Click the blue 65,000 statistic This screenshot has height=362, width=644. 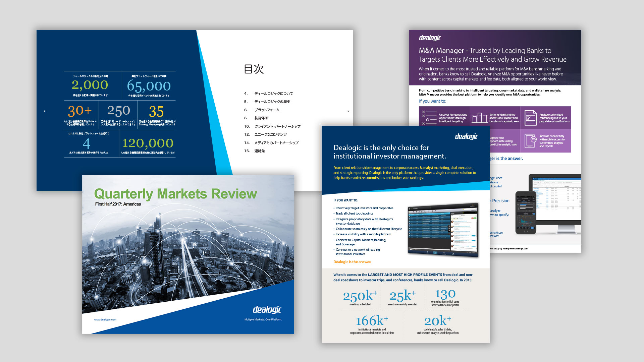[149, 86]
